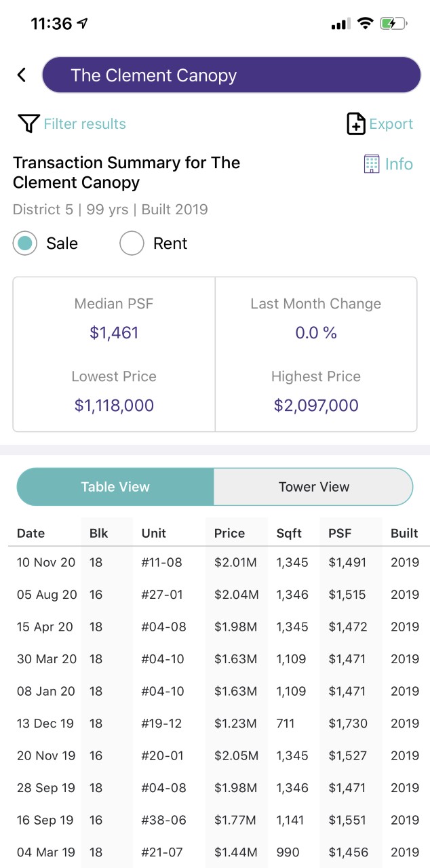Switch to Table View tab
The image size is (430, 868).
coord(115,487)
